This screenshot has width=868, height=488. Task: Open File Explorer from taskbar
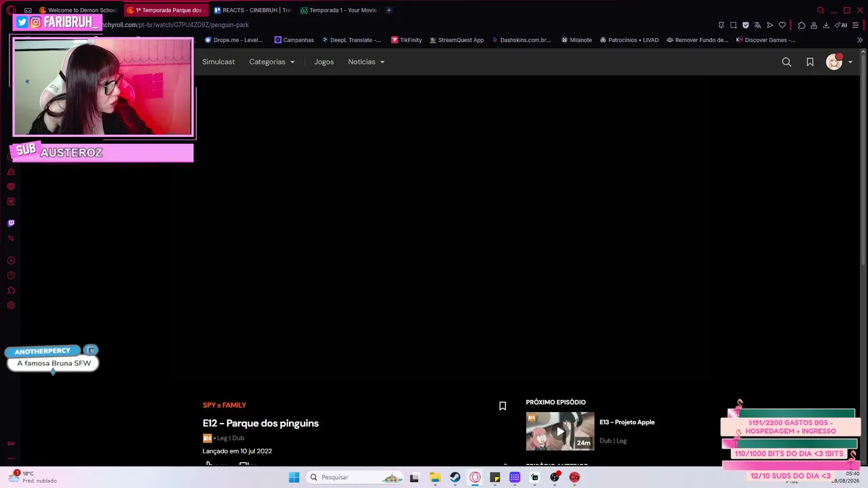point(435,477)
